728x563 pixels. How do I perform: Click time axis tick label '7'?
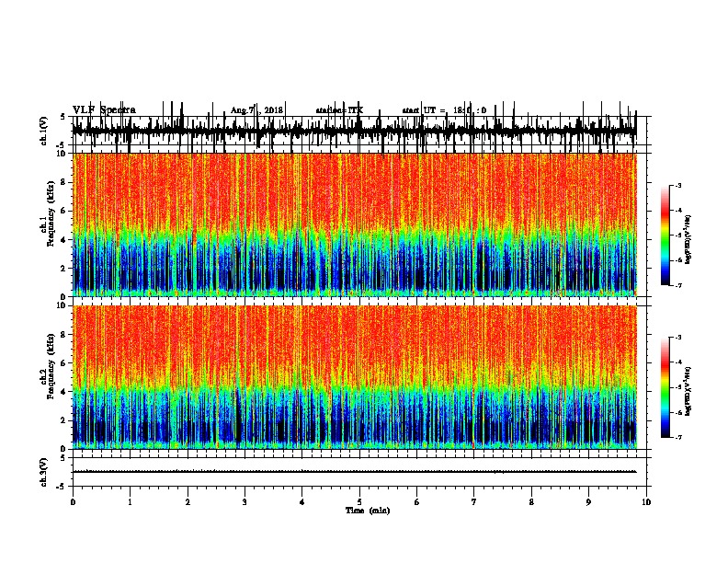pos(474,502)
